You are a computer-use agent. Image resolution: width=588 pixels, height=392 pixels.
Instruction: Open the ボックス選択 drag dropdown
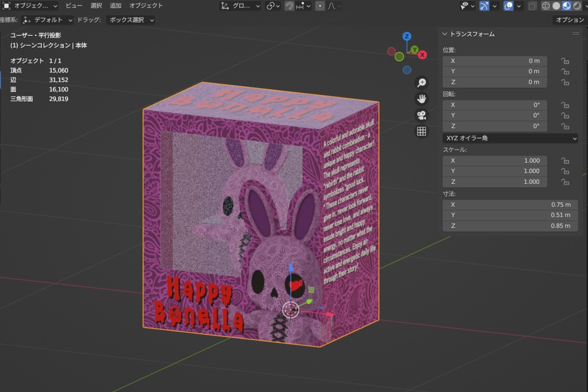pos(131,20)
